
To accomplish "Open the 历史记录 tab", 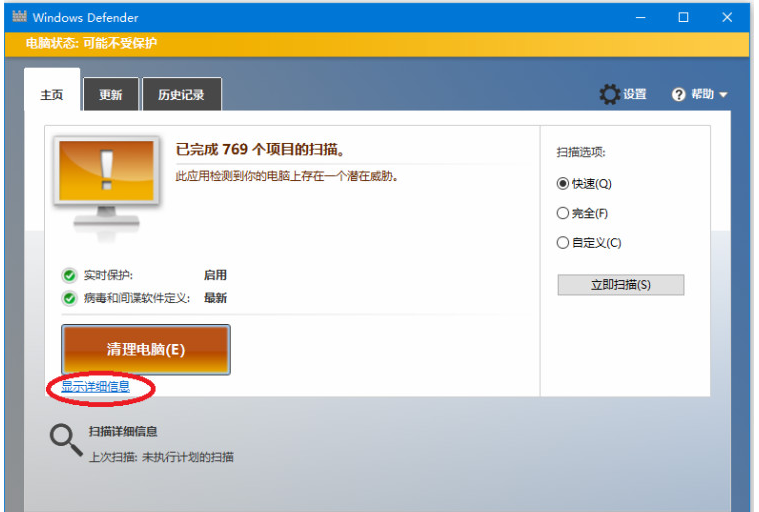I will [x=182, y=94].
